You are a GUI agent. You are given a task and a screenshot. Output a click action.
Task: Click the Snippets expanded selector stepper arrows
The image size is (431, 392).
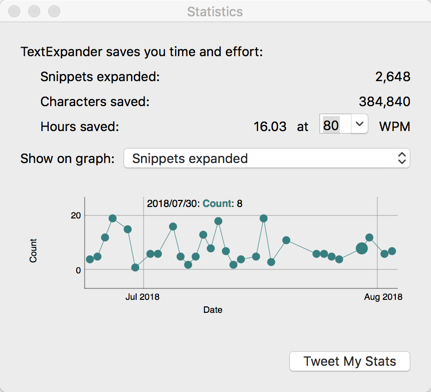pos(402,158)
